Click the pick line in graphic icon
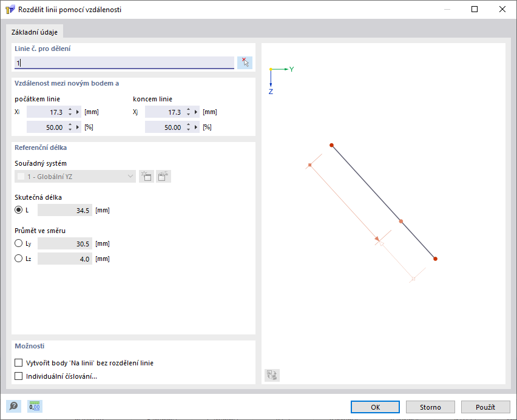 pyautogui.click(x=245, y=63)
